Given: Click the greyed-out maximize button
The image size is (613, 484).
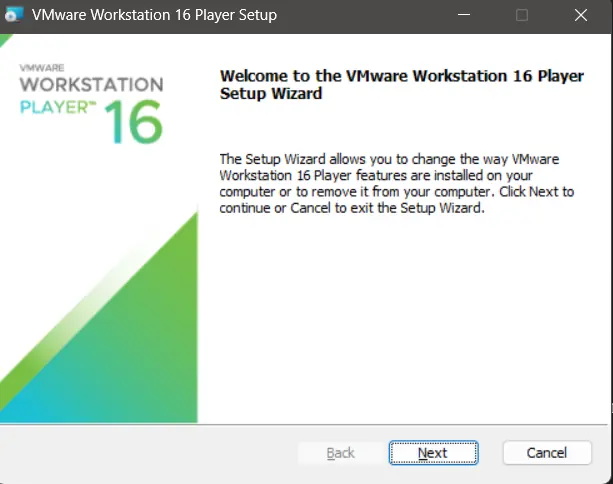Looking at the screenshot, I should [x=521, y=16].
